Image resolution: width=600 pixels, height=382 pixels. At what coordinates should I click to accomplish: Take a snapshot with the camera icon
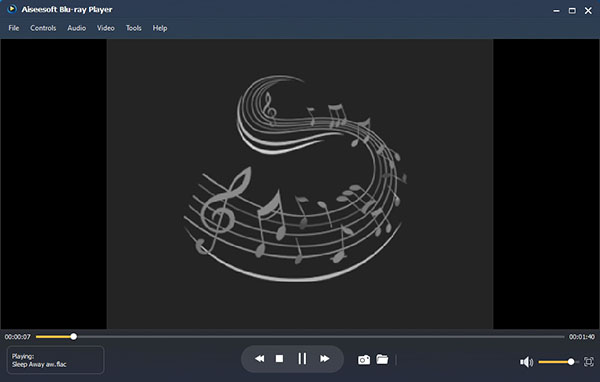coord(364,360)
